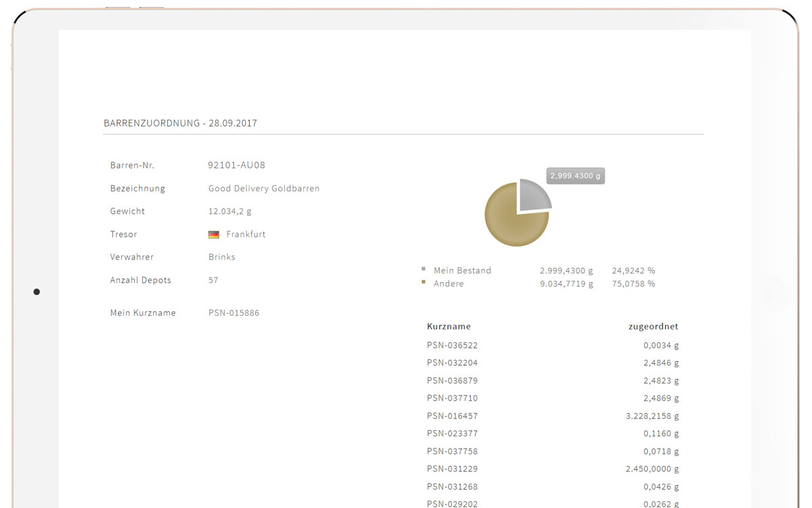Select row PSN-031268
The image size is (812, 508).
click(553, 486)
